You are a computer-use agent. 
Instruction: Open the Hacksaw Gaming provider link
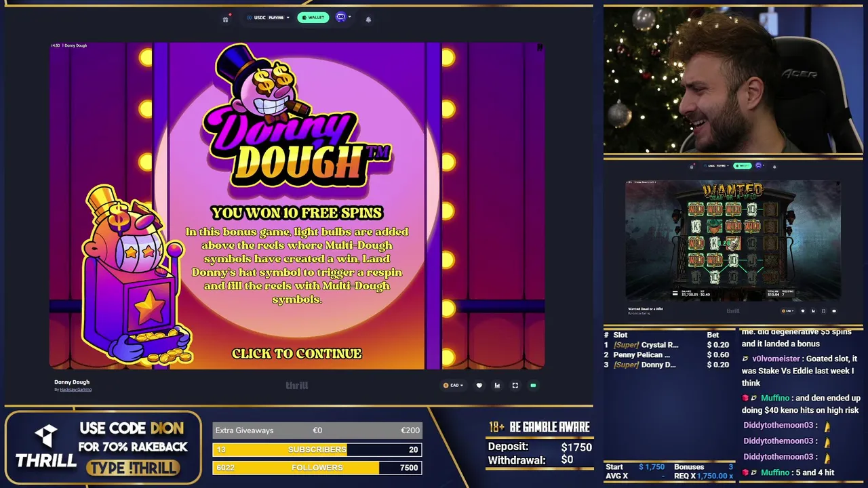75,390
